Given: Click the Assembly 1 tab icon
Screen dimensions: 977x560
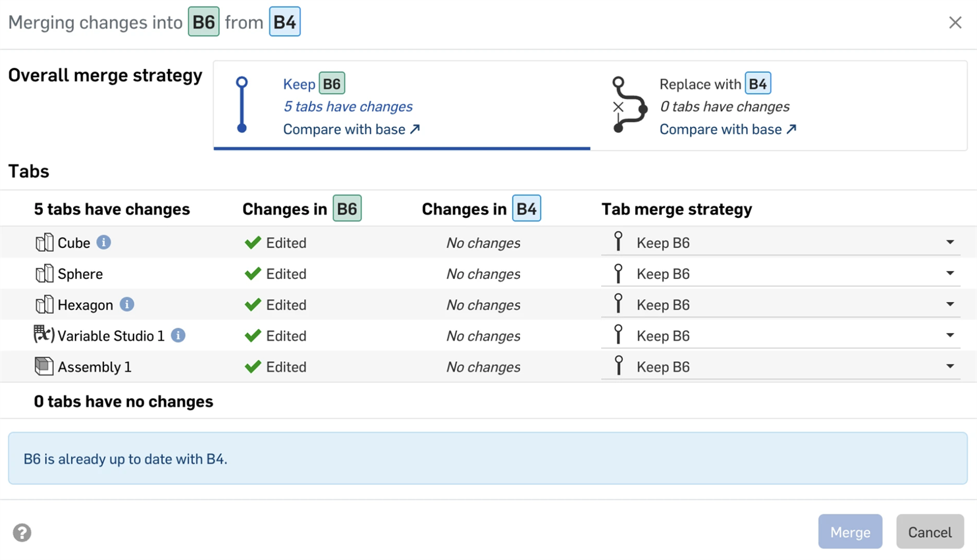Looking at the screenshot, I should coord(44,366).
